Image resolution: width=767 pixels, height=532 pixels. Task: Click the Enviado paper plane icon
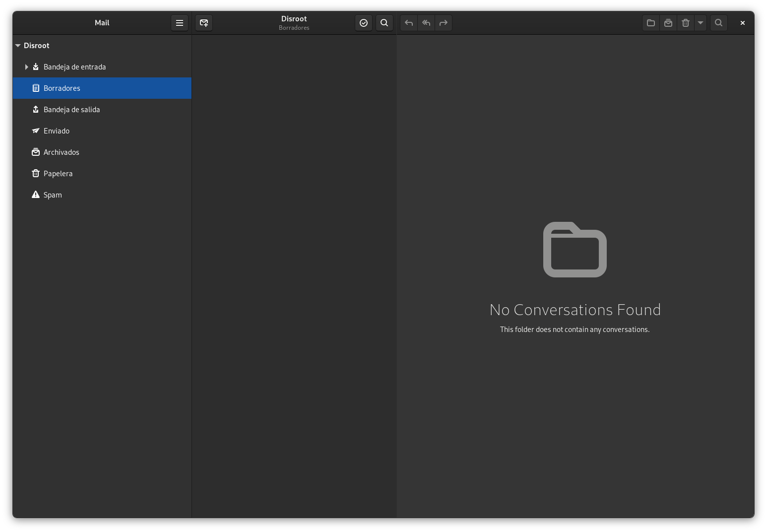[36, 131]
